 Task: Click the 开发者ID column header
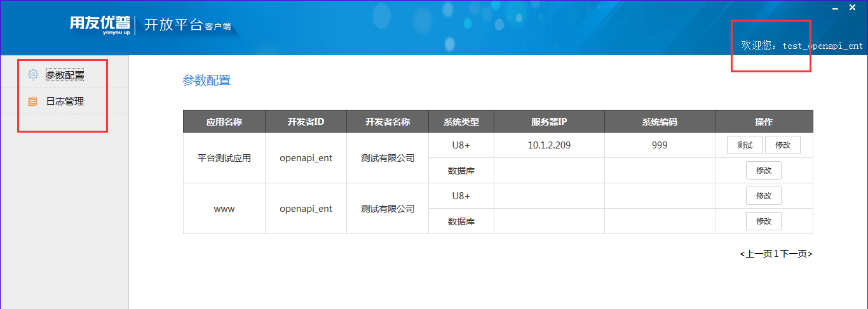click(x=306, y=122)
